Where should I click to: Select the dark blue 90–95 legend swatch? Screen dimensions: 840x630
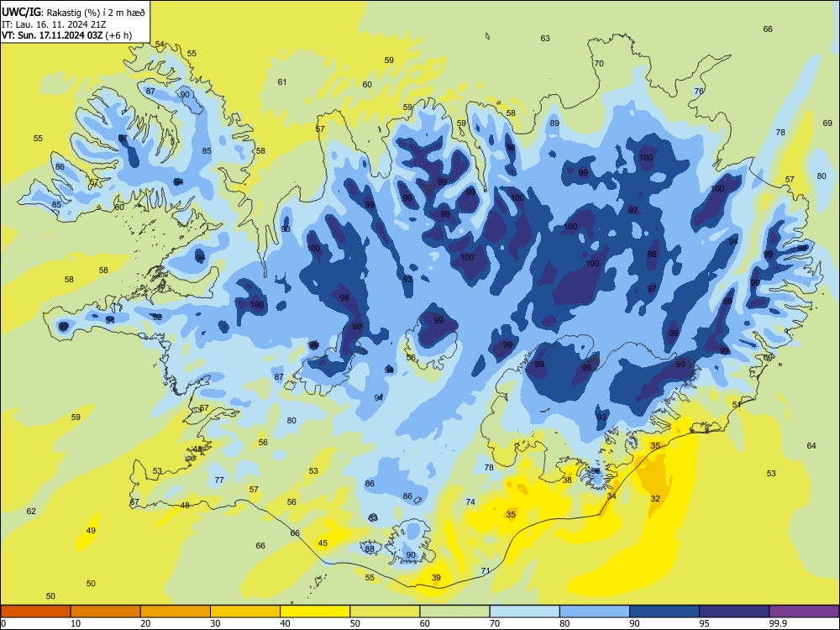pyautogui.click(x=664, y=612)
